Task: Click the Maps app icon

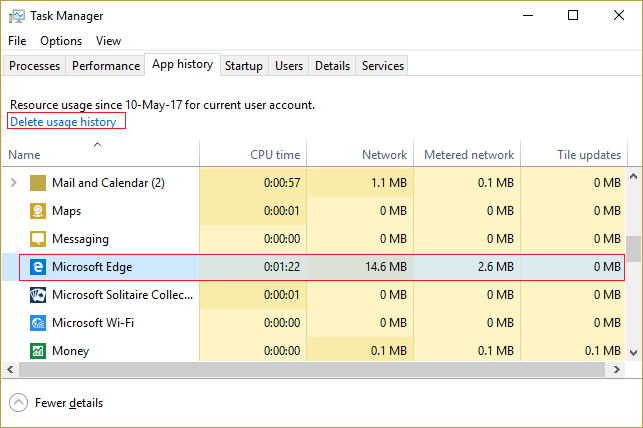Action: (38, 211)
